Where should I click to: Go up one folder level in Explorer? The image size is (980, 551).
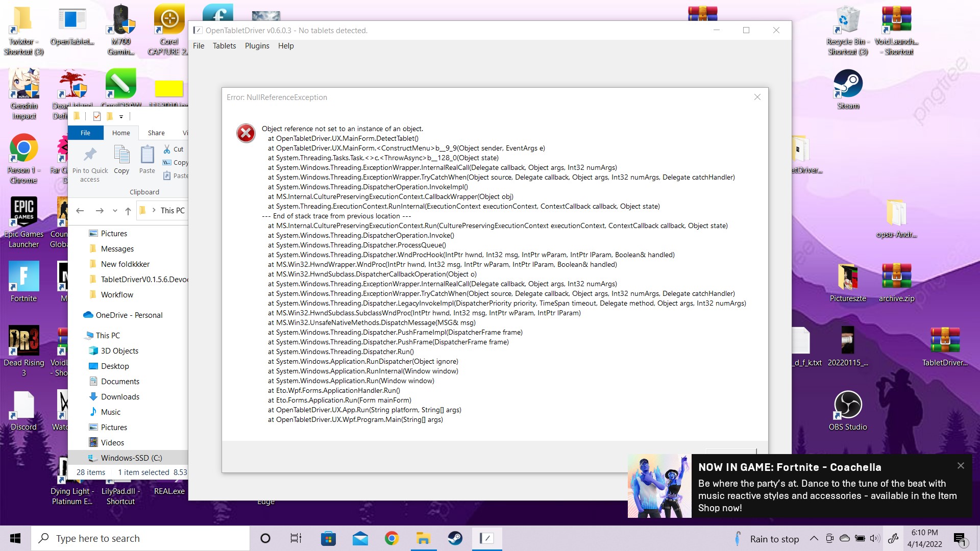point(128,211)
